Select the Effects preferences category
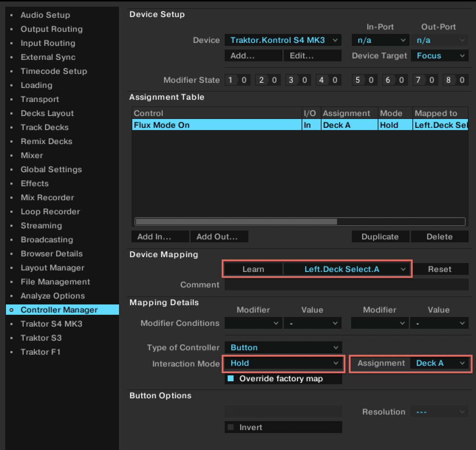The image size is (476, 450). click(x=35, y=184)
